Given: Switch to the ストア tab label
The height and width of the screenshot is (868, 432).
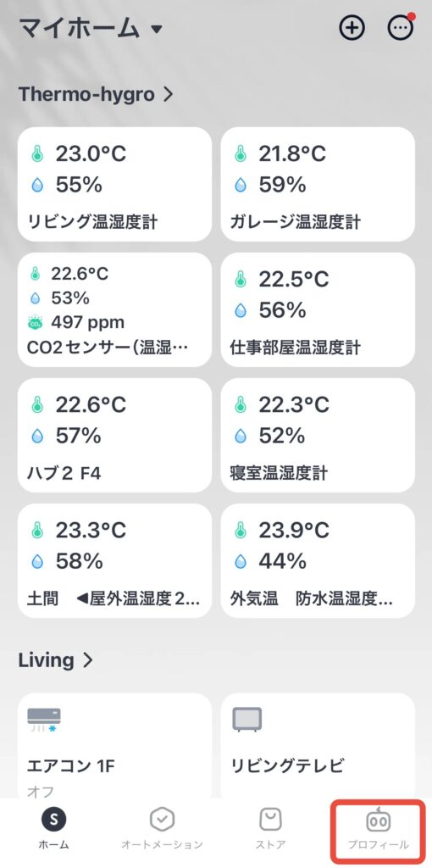Looking at the screenshot, I should (270, 845).
